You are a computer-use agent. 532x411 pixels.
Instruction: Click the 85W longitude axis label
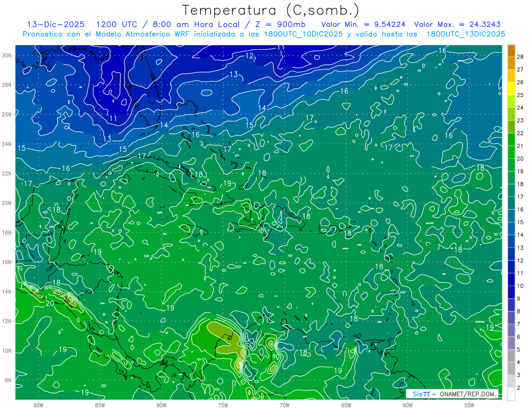pos(100,405)
